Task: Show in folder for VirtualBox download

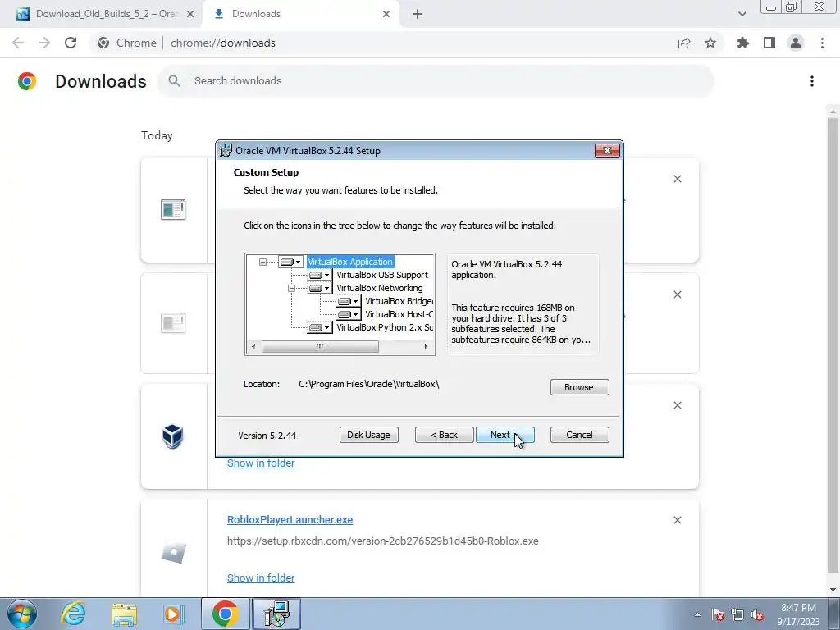Action: coord(261,463)
